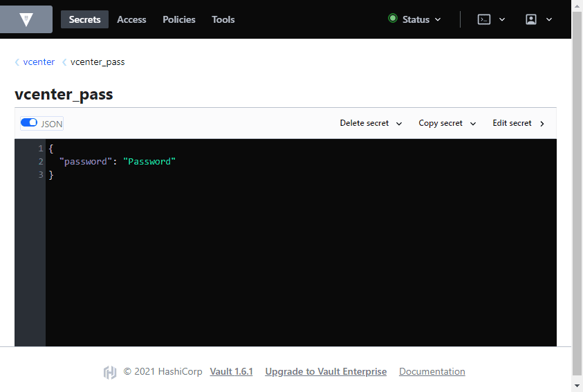Click the chevron before vcenter breadcrumb
The image size is (583, 392).
coord(17,62)
